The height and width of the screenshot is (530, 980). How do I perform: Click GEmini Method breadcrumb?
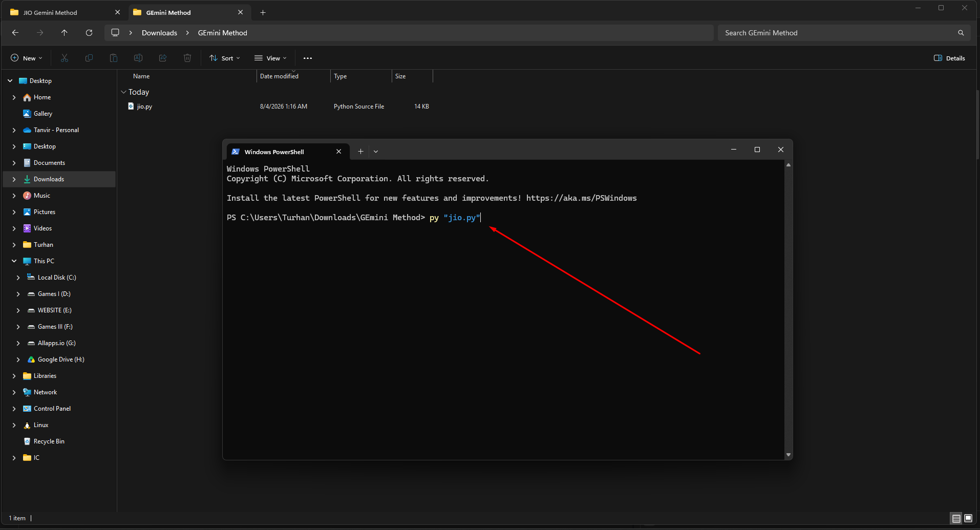pos(223,33)
